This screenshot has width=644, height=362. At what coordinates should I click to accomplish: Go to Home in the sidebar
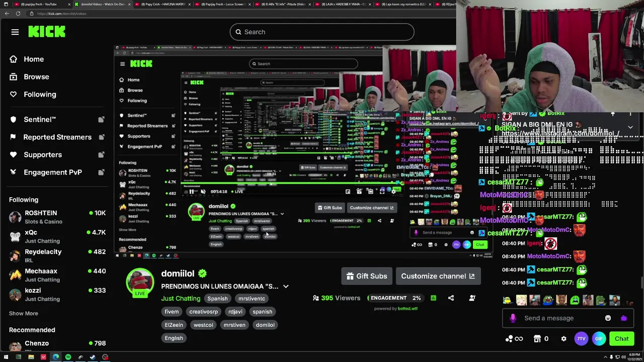[x=34, y=59]
